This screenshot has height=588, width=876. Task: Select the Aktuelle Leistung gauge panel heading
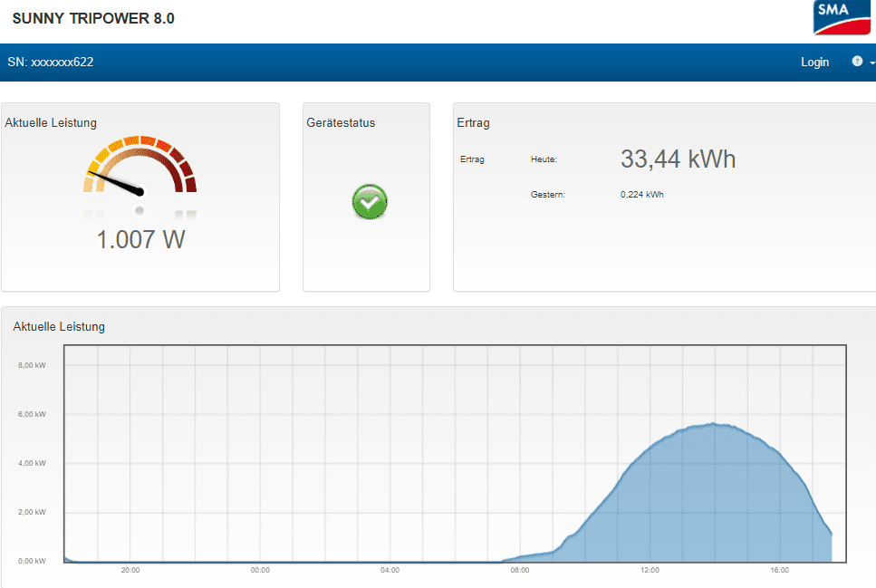coord(51,122)
